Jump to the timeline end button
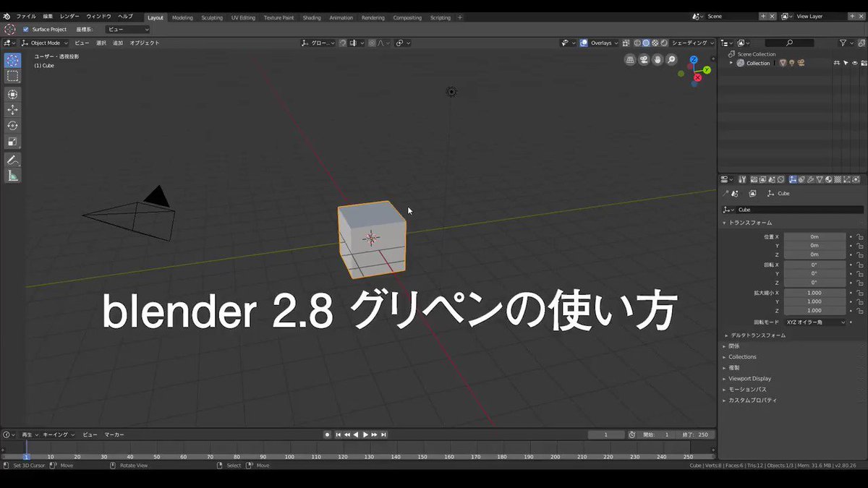 click(x=384, y=435)
